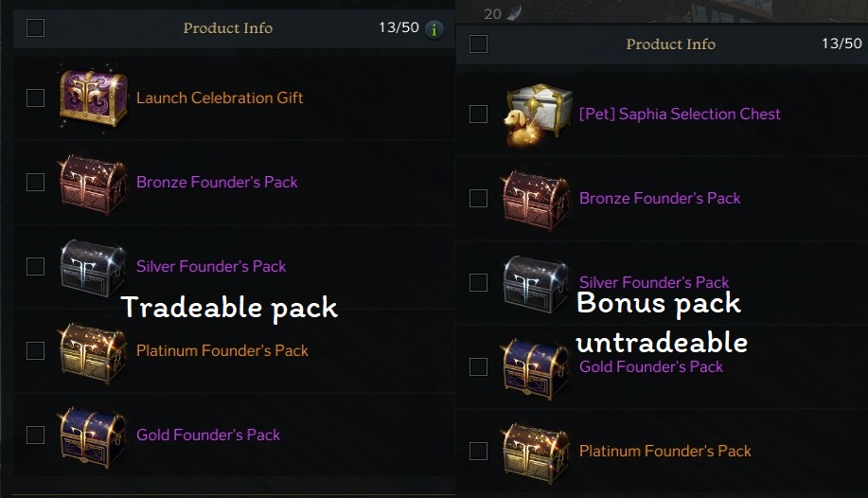The image size is (868, 498).
Task: Click the green info icon beside 13/50
Action: pos(434,28)
